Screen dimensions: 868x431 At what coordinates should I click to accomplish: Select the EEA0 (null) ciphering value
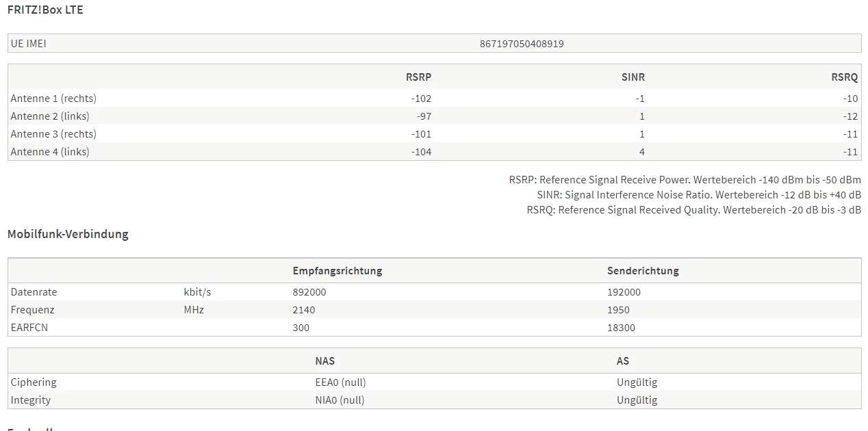click(x=340, y=382)
